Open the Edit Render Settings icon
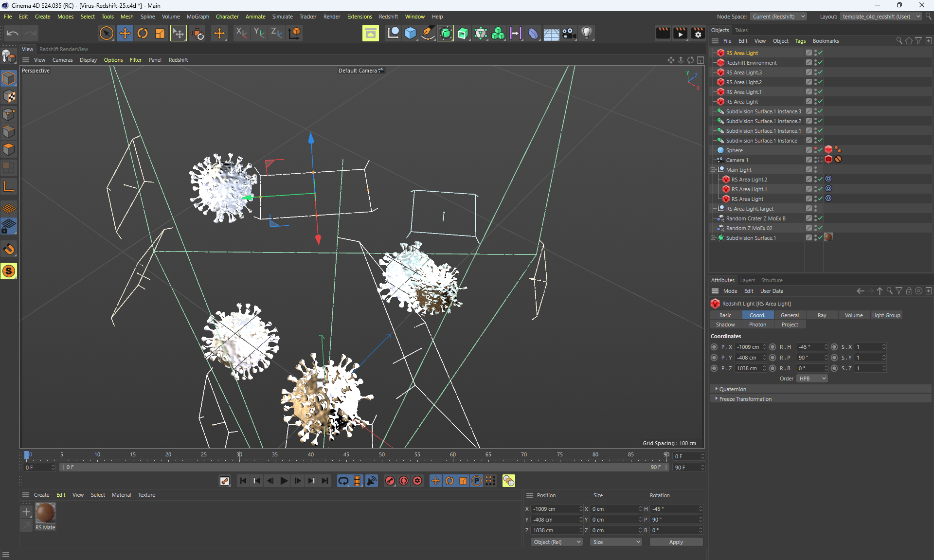The image size is (934, 560). tap(698, 33)
